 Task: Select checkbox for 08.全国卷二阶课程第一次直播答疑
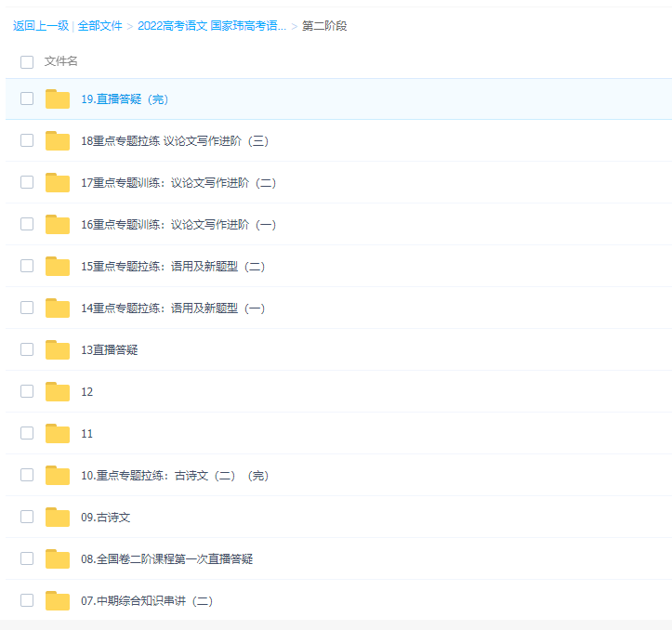coord(27,558)
